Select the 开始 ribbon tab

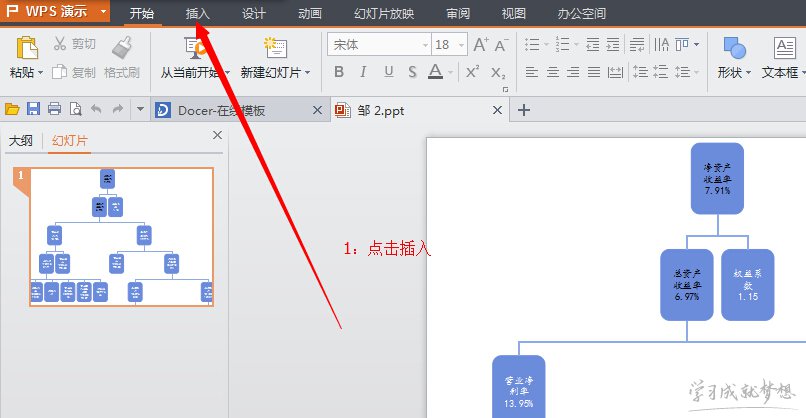[142, 13]
